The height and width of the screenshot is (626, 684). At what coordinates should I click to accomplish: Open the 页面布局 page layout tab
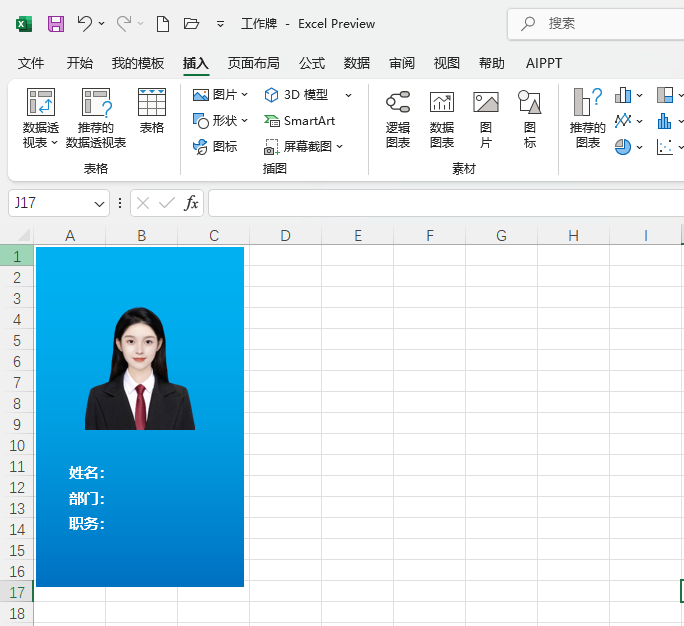254,63
